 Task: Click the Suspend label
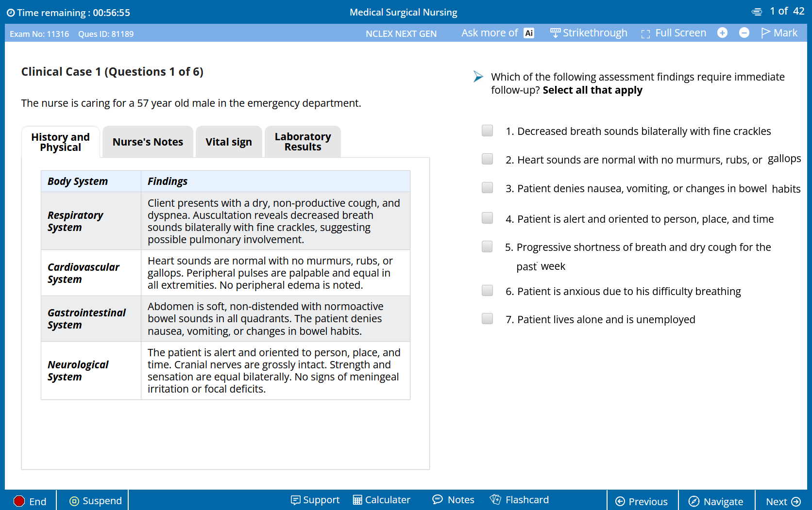102,501
